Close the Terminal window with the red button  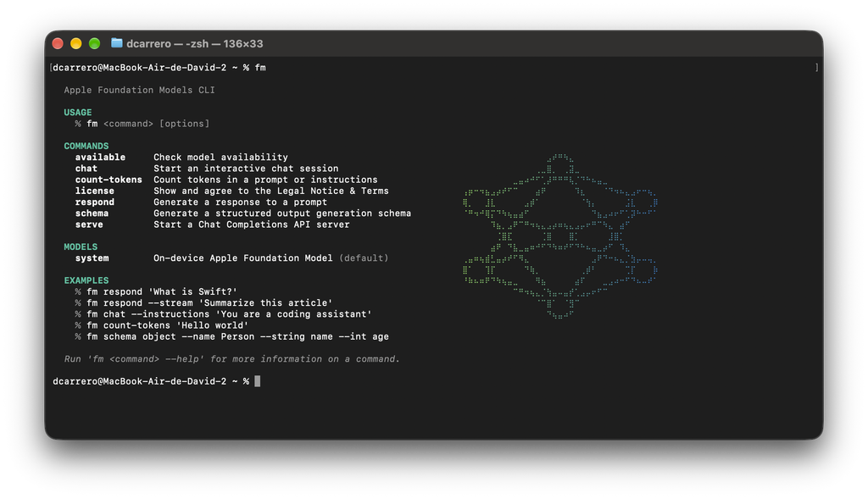58,44
